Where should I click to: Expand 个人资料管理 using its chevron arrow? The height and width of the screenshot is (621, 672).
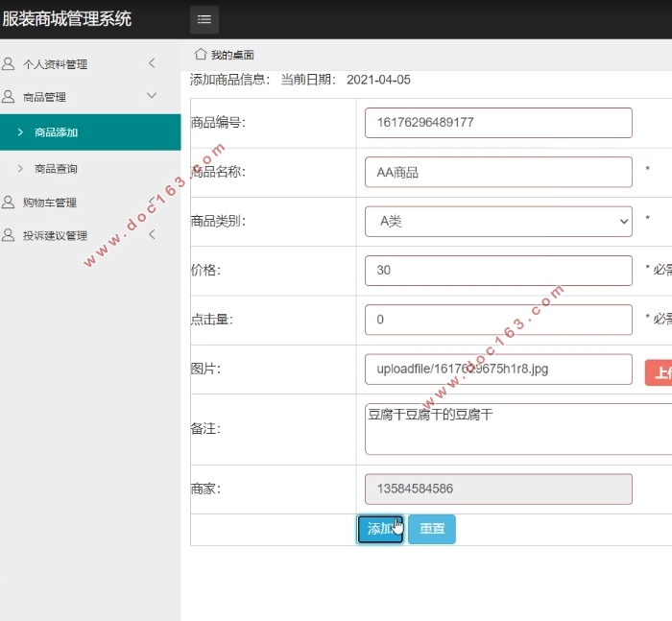(152, 63)
